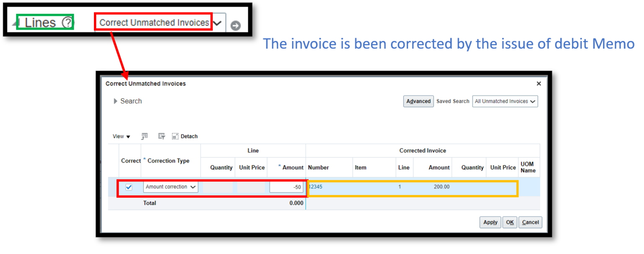Click the Advanced search button
The height and width of the screenshot is (254, 644).
418,101
